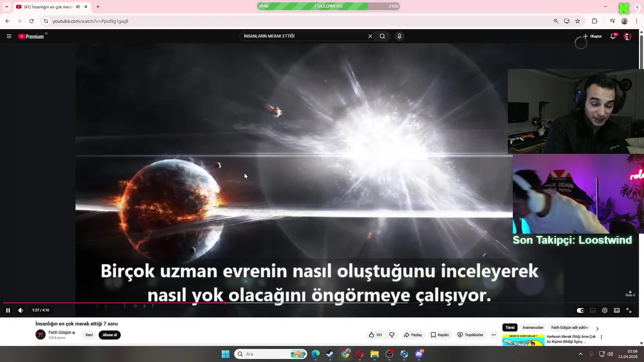Dislike the video
The image size is (644, 362).
click(x=392, y=335)
